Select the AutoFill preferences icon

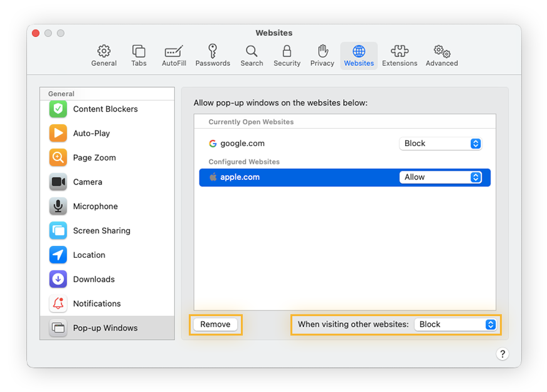pyautogui.click(x=174, y=55)
